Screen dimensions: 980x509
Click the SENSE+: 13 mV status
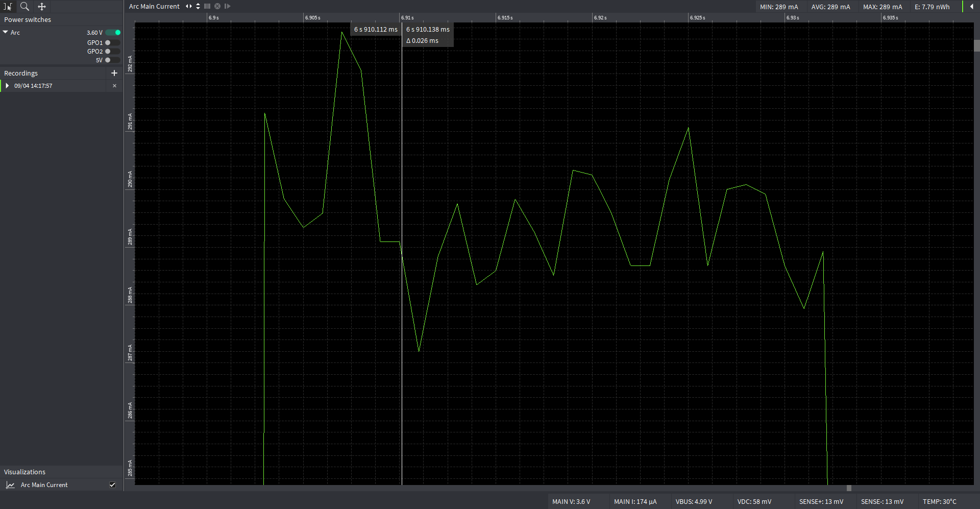821,502
